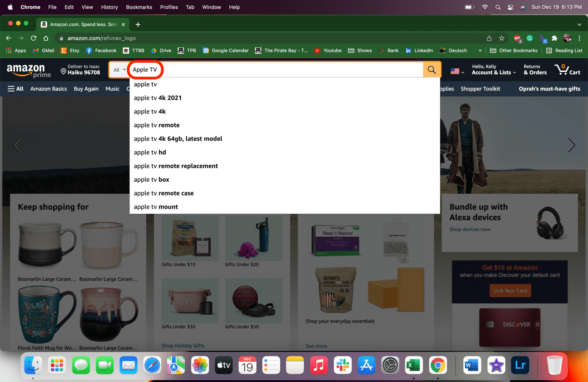
Task: Click the Shop devices now link
Action: tap(470, 229)
